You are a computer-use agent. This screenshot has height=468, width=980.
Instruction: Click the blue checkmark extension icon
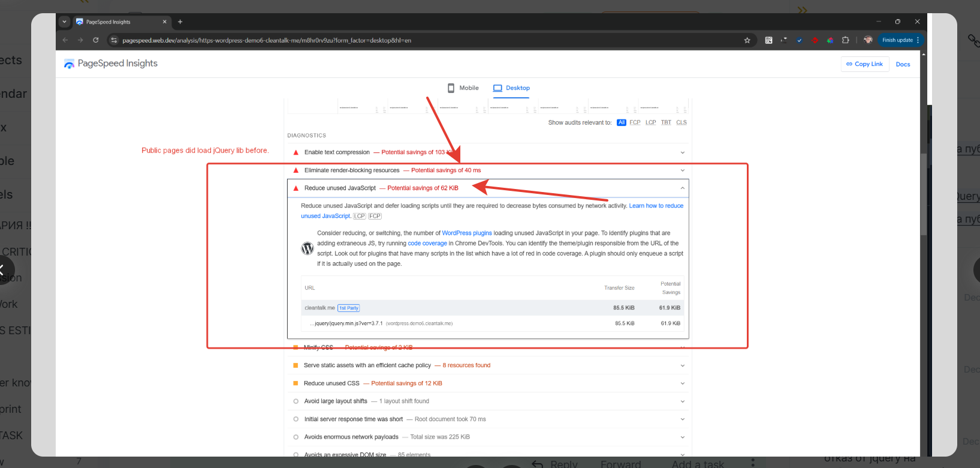(x=799, y=40)
